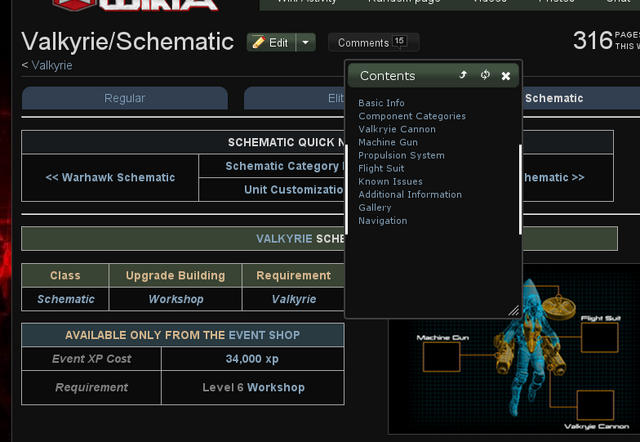Open the next schematic >> link
The width and height of the screenshot is (640, 442).
pos(554,178)
